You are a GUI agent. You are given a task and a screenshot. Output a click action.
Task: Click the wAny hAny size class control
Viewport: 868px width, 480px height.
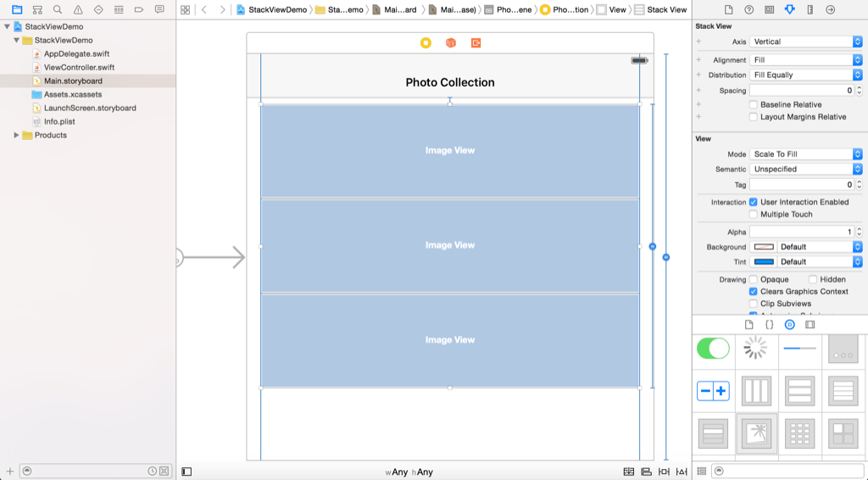409,472
